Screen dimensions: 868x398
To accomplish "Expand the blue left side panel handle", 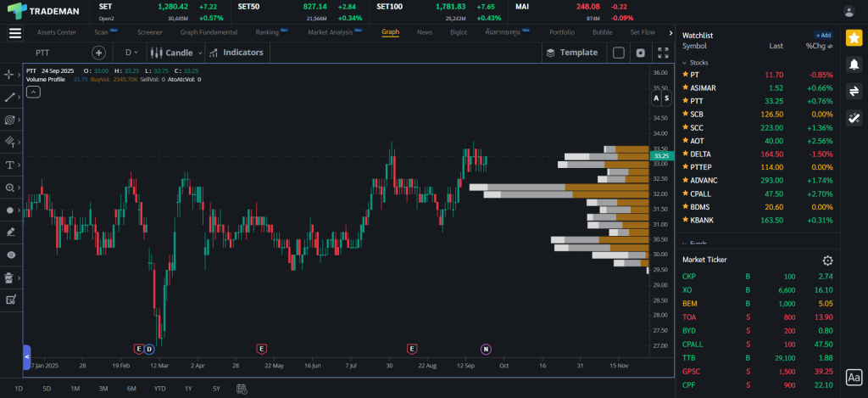I will coord(27,357).
